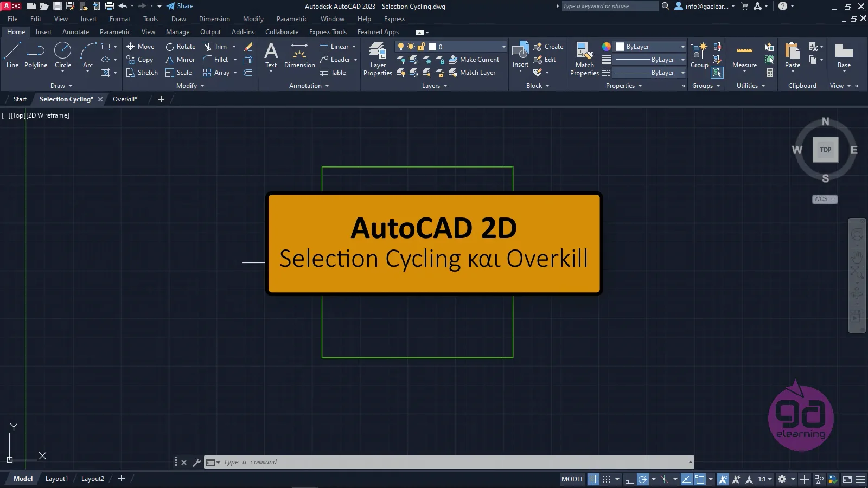Toggle polar tracking in status bar
Image resolution: width=868 pixels, height=488 pixels.
coord(643,479)
